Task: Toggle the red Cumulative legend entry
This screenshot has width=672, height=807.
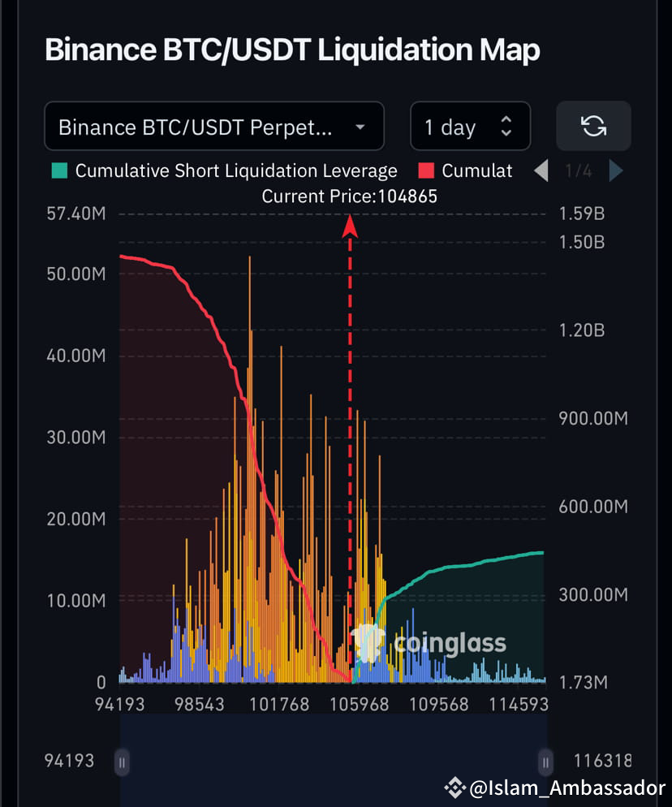Action: pos(476,170)
